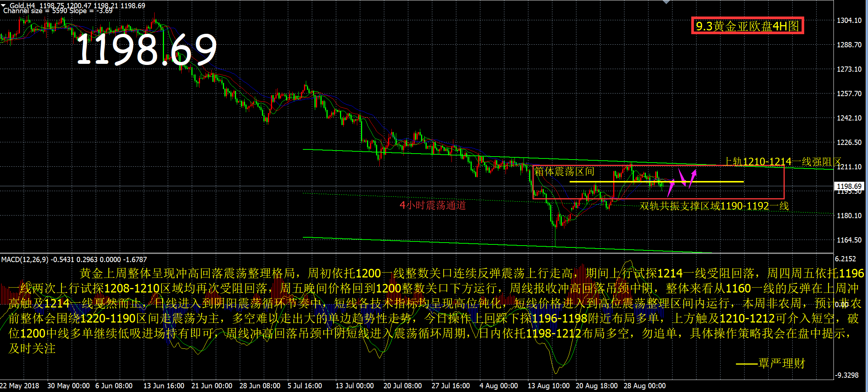Click the 1304.10 price axis label
This screenshot has height=392, width=868.
point(849,20)
